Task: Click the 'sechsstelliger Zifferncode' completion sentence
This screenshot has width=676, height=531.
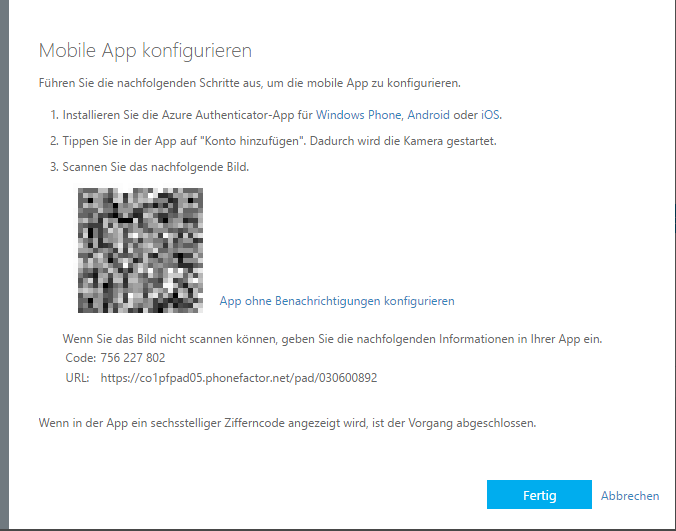Action: point(286,423)
